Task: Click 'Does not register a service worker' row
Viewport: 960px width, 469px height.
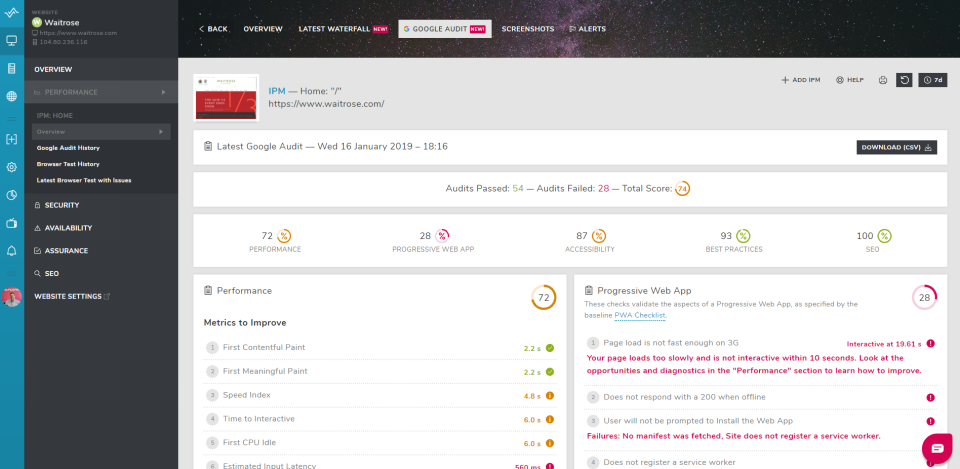Action: [760, 462]
